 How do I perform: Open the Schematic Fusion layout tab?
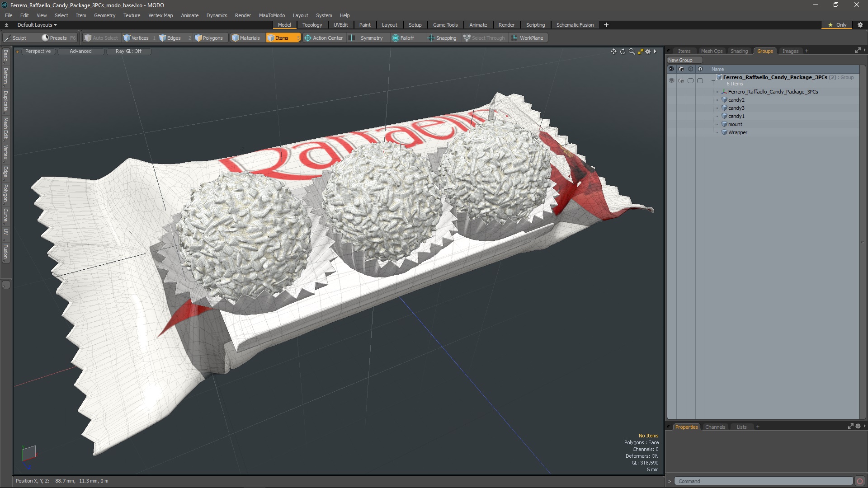click(x=575, y=25)
